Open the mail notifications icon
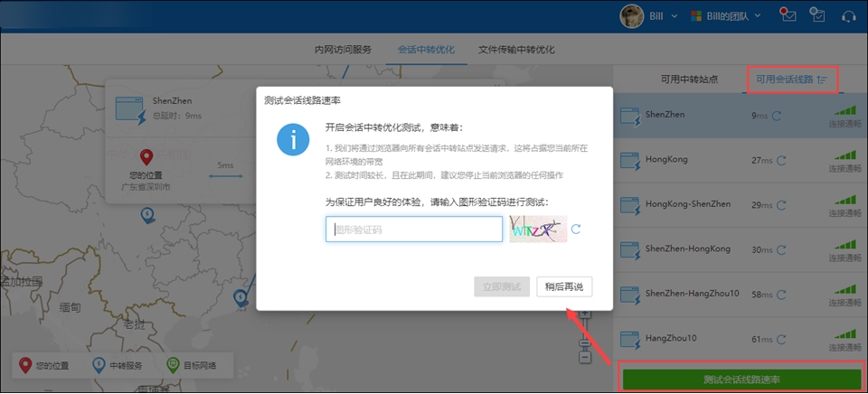 tap(788, 15)
